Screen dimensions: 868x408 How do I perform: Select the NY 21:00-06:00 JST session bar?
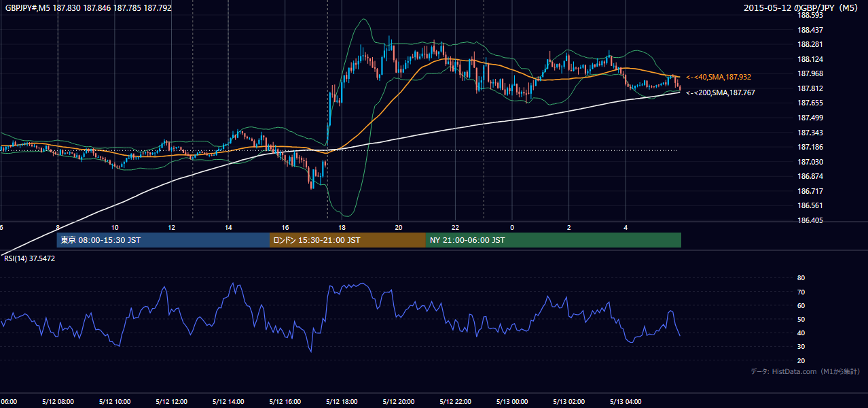click(554, 240)
